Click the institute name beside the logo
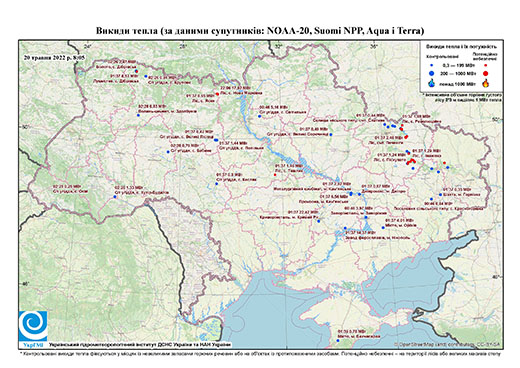 (140, 344)
